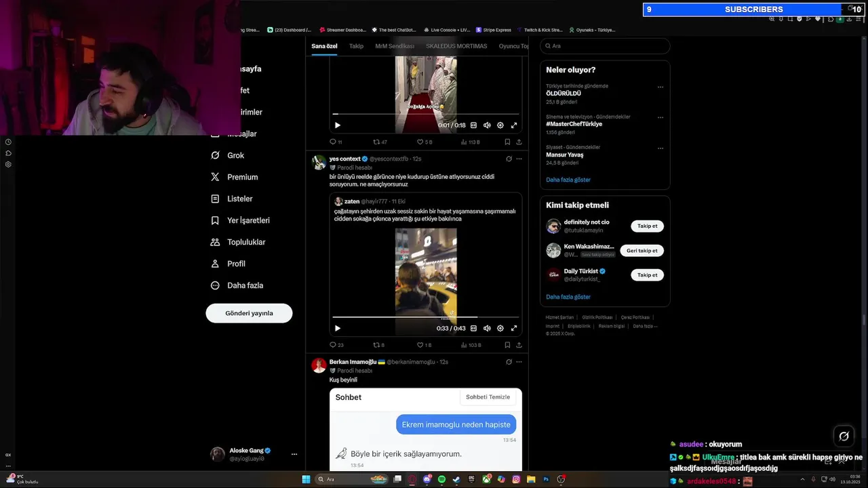Viewport: 868px width, 488px height.
Task: Open Listeler in the sidebar
Action: (x=232, y=199)
